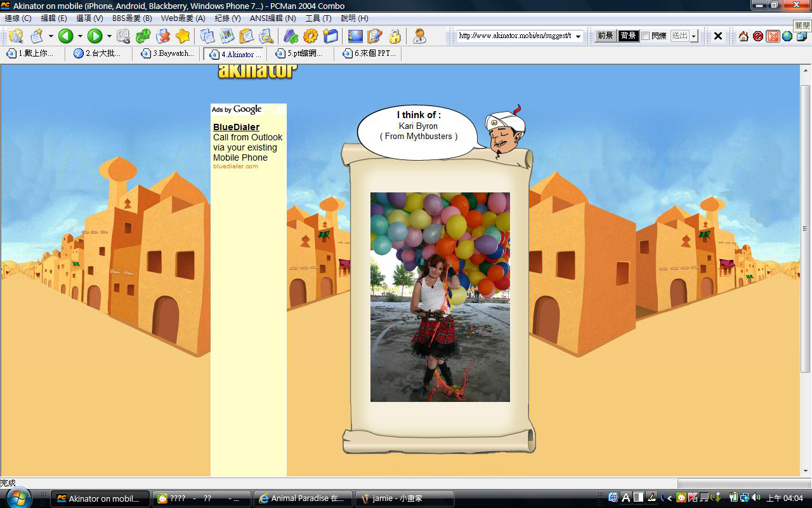Click the find-in-page magnifier icon
Viewport: 812px width, 508px height.
tap(266, 36)
